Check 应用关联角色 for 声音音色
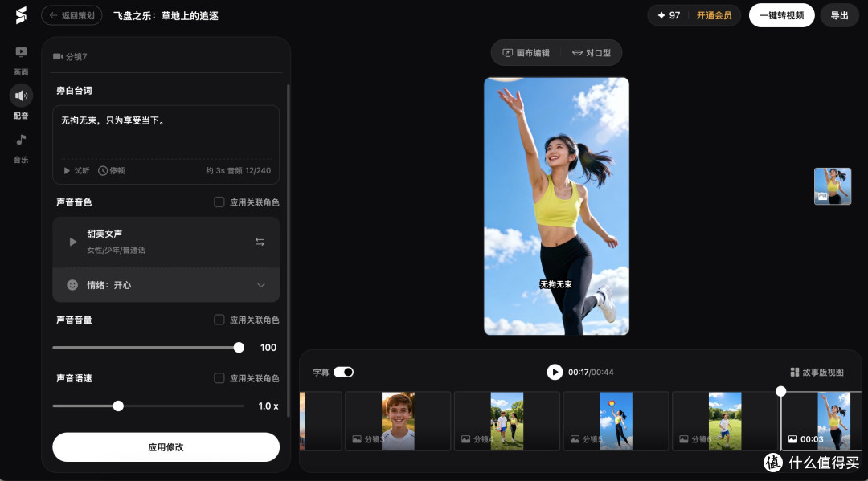The image size is (868, 481). click(219, 202)
